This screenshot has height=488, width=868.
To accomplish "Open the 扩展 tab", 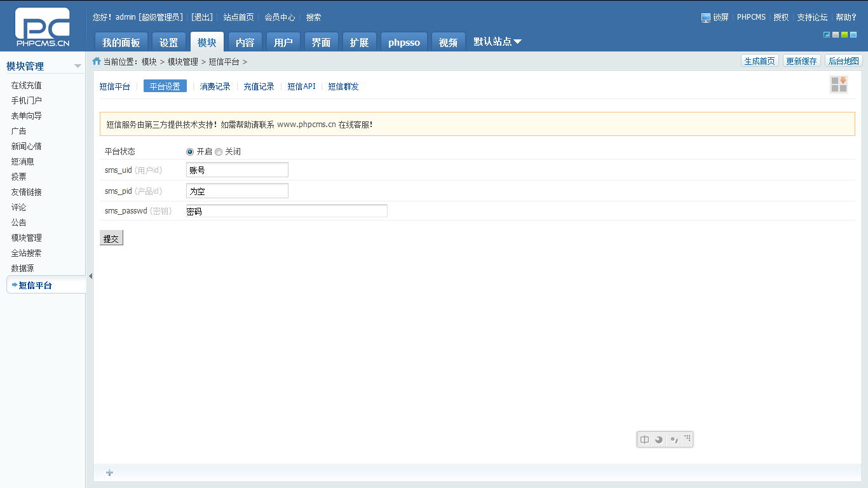I will [x=360, y=42].
